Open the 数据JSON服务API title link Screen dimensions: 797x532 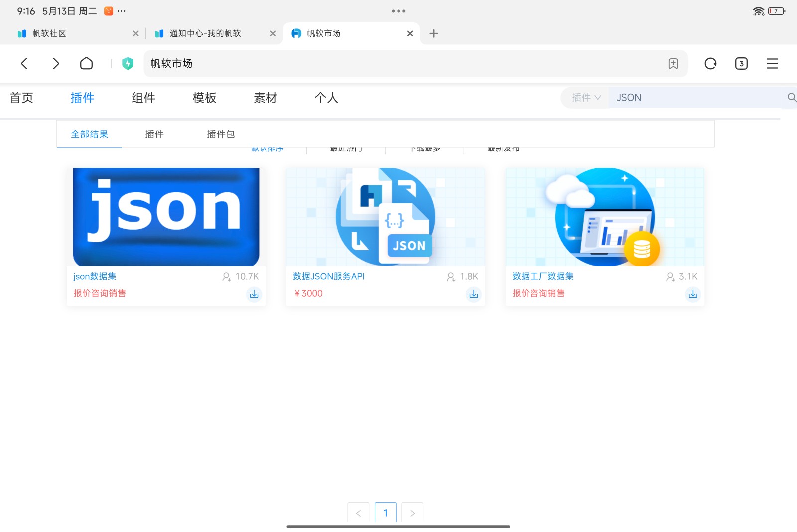(329, 276)
